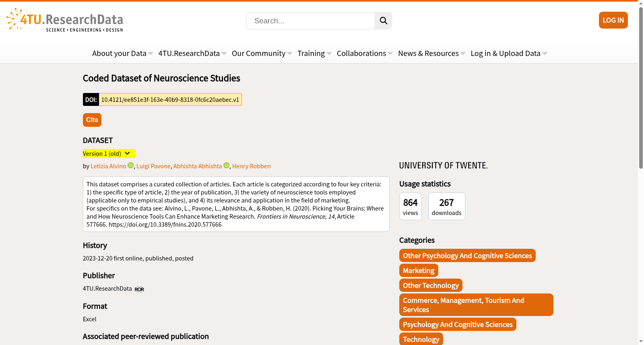Open Letizia Alvino's ORCID icon
Viewport: 644px width, 345px height.
click(x=130, y=165)
